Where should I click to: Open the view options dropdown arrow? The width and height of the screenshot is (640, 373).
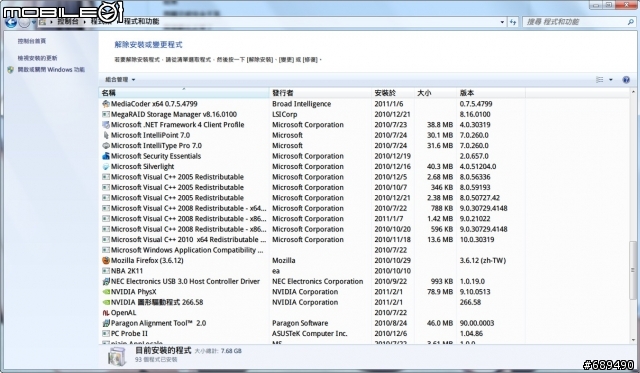611,80
